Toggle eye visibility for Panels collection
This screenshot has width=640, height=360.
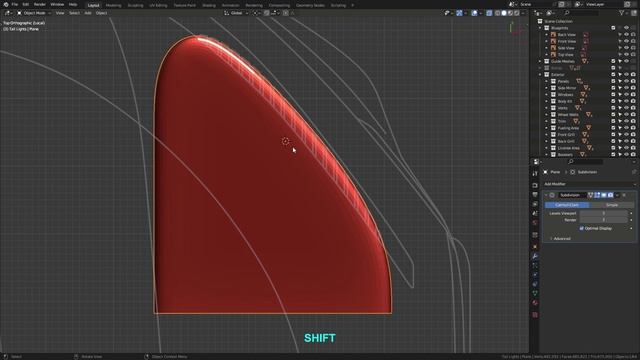(626, 81)
